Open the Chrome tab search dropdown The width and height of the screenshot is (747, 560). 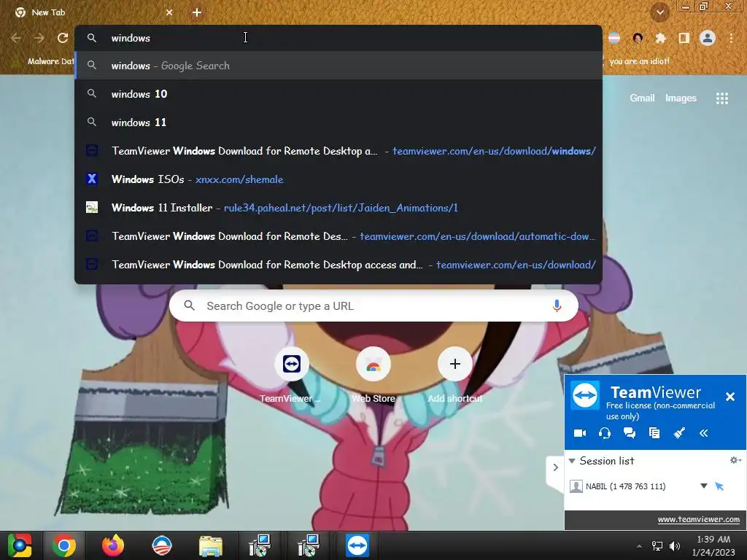point(660,12)
